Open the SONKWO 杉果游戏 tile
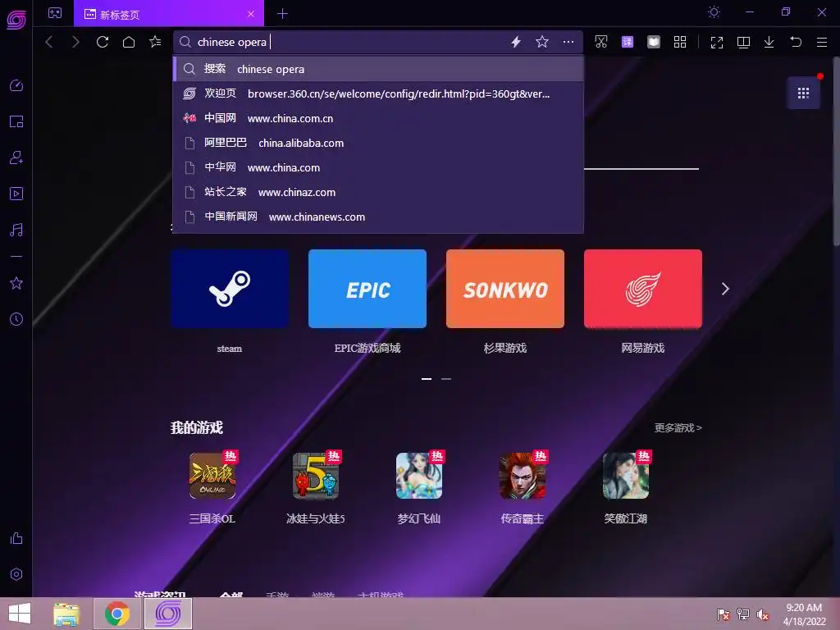Image resolution: width=840 pixels, height=630 pixels. tap(505, 289)
